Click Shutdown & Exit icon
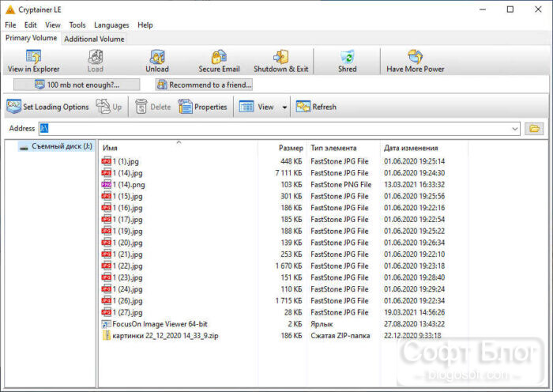The image size is (553, 392). click(x=280, y=56)
